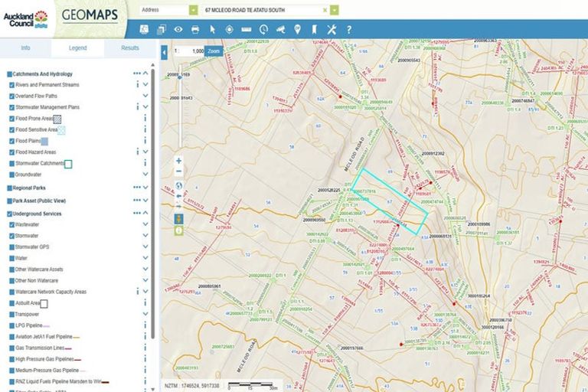Click the map zoom in plus button
This screenshot has width=588, height=392.
[x=178, y=161]
